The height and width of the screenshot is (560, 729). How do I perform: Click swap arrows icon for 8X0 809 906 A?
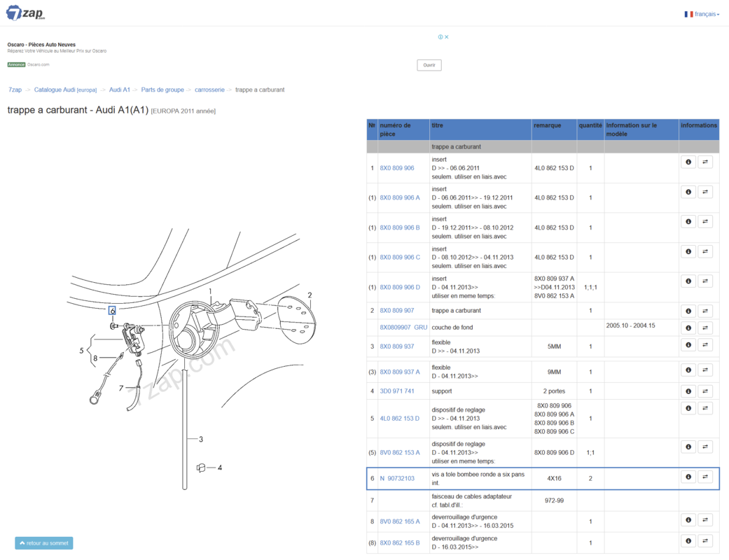pos(705,192)
